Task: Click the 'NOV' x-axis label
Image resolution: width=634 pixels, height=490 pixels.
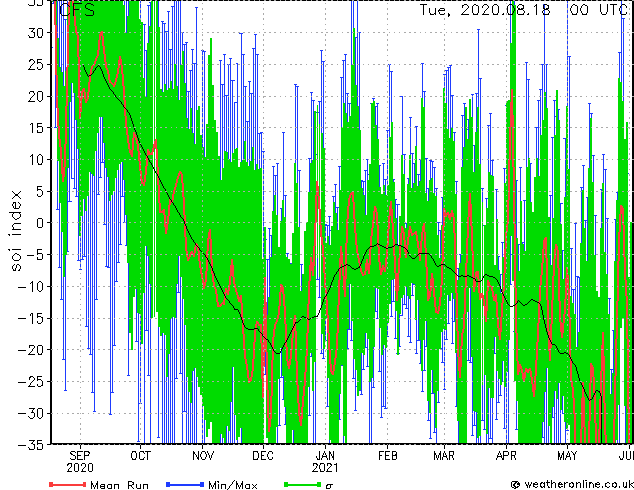Action: point(203,456)
